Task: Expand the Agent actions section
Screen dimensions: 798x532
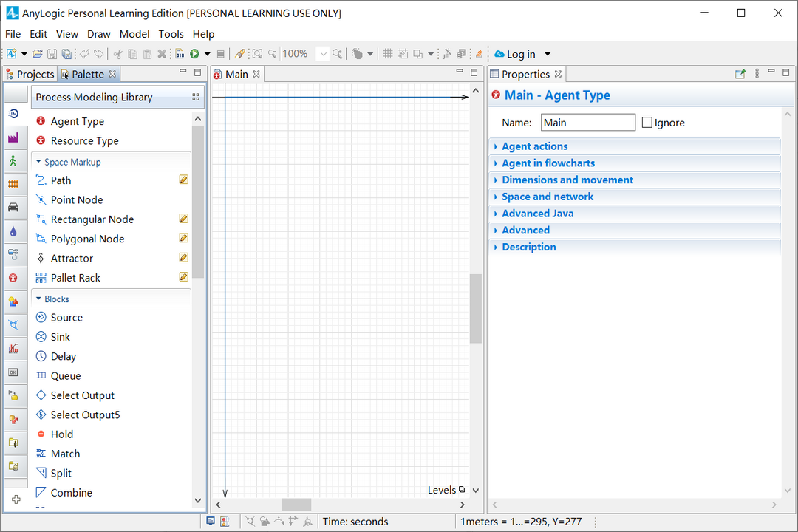Action: pos(535,146)
